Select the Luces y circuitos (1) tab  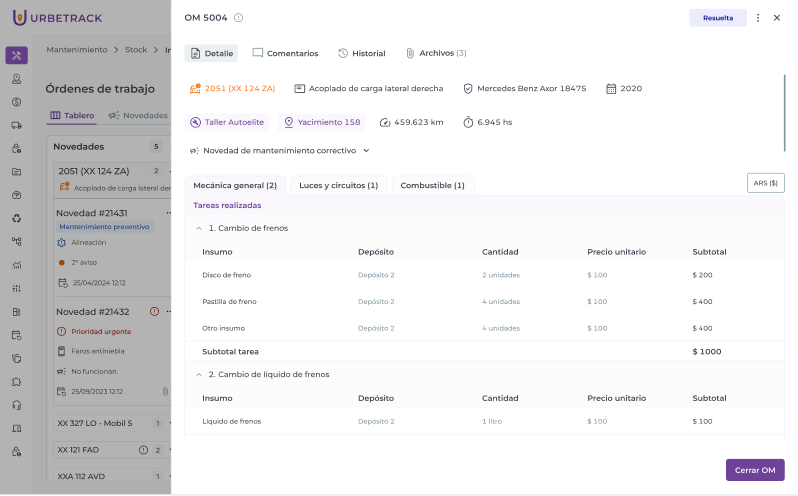pos(338,186)
